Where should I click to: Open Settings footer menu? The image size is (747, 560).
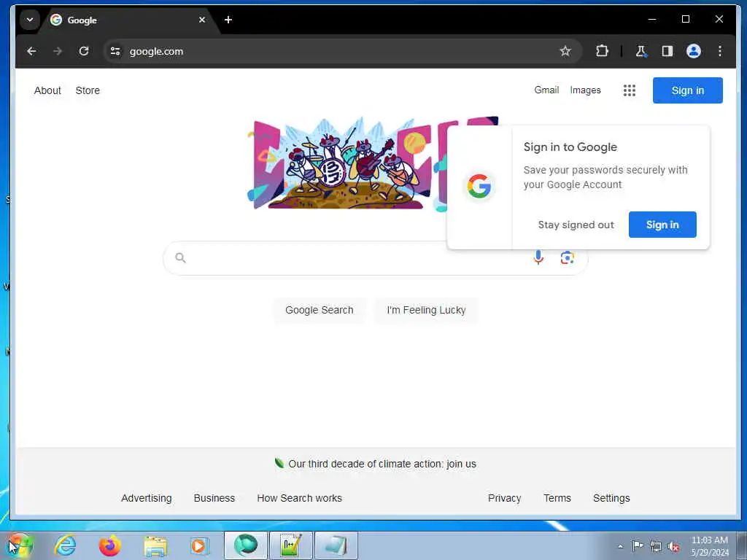611,498
